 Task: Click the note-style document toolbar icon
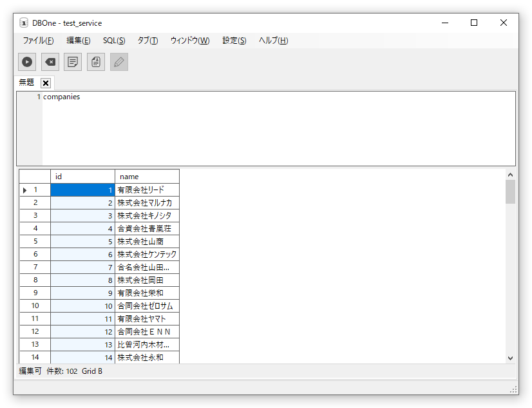[73, 62]
